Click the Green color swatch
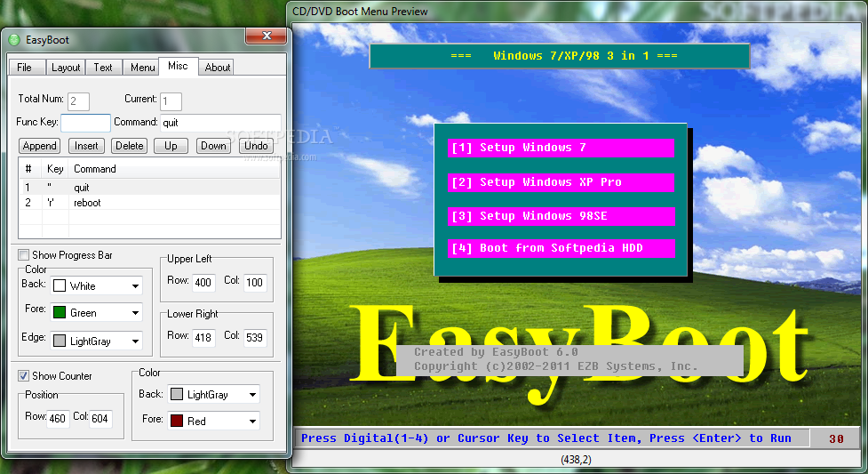Viewport: 868px width, 474px height. (60, 313)
